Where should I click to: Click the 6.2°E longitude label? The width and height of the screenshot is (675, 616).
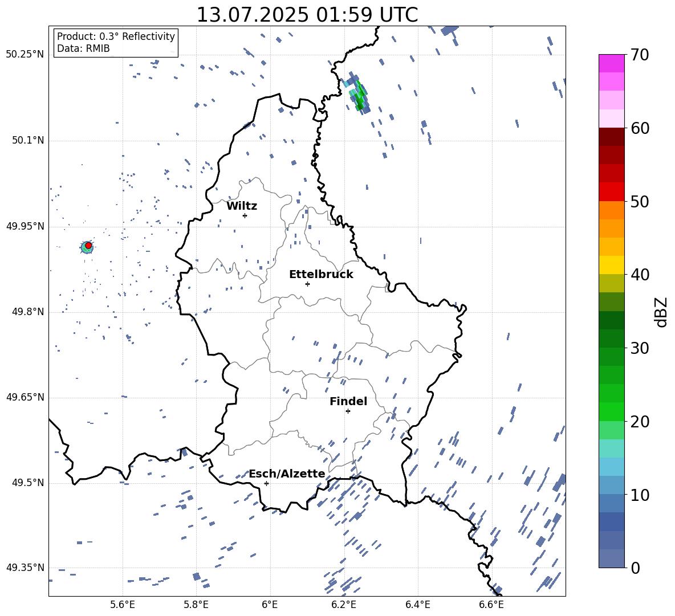pos(344,605)
